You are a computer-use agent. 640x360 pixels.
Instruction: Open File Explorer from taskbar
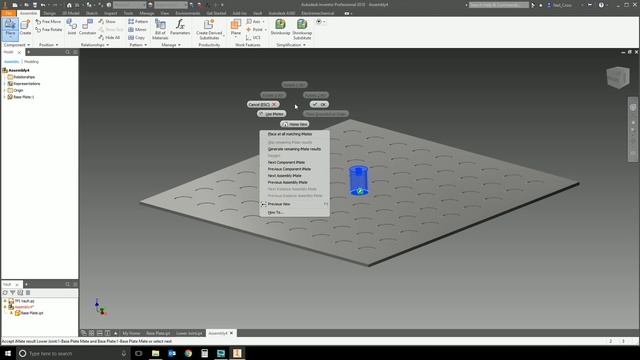click(156, 353)
